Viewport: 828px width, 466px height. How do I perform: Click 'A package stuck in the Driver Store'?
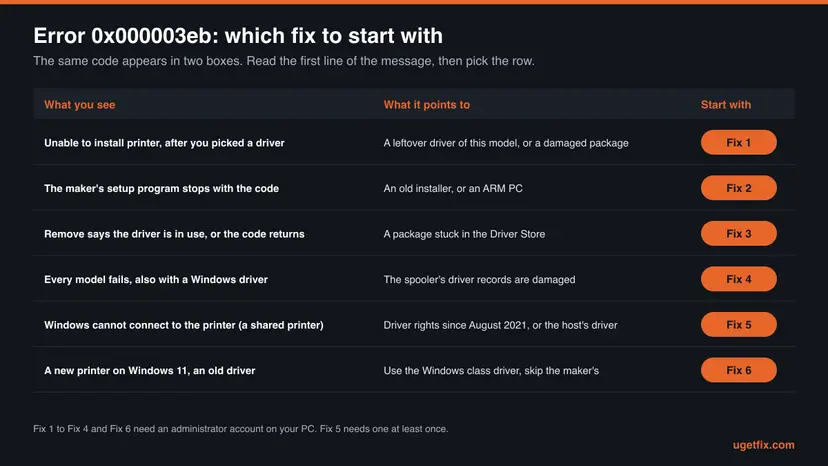[464, 234]
